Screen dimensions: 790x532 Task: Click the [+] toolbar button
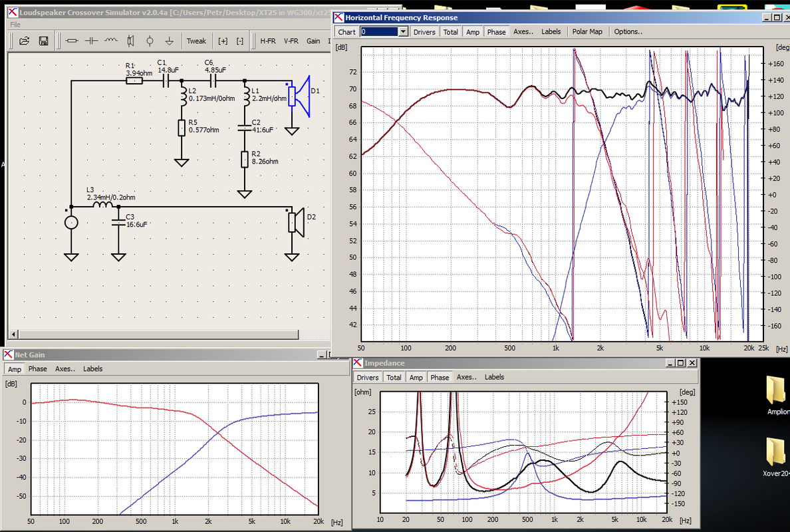click(223, 41)
